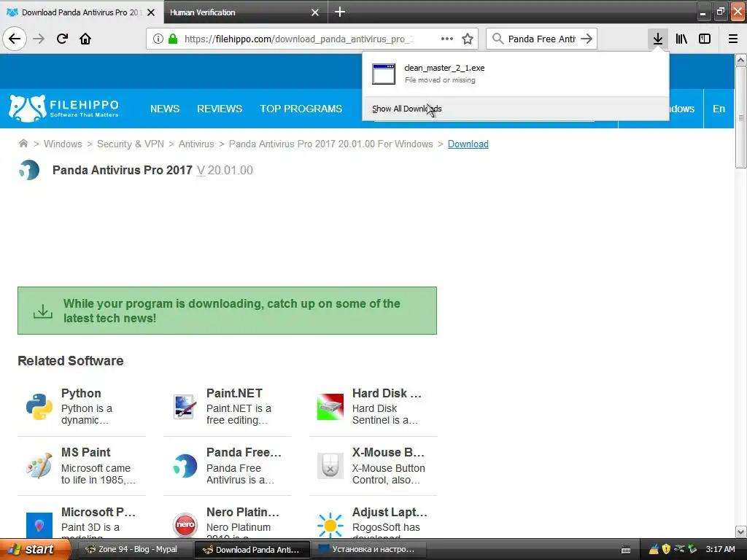Open the NEWS menu item
The height and width of the screenshot is (560, 747).
pyautogui.click(x=165, y=109)
